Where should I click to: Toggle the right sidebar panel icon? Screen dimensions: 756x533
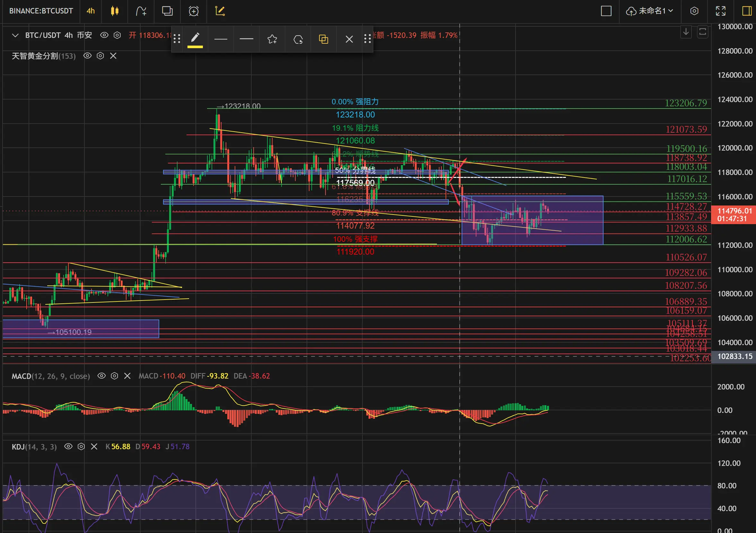pos(747,11)
